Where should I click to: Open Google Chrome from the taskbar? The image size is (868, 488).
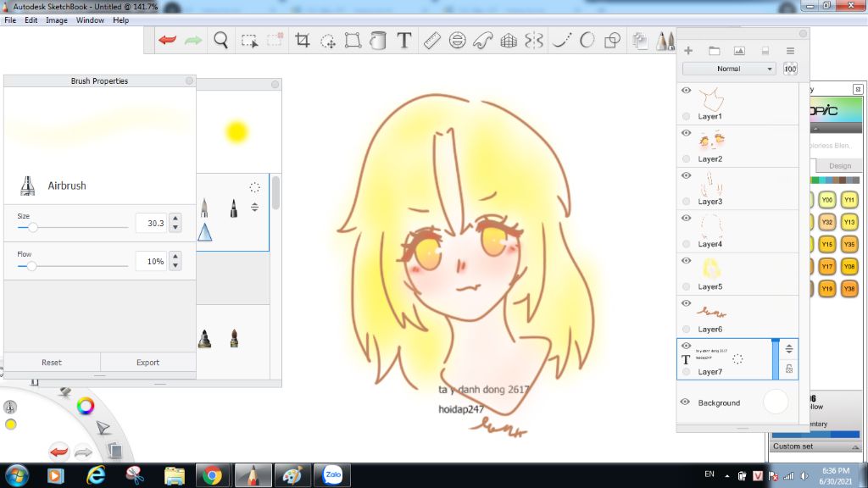(x=212, y=475)
